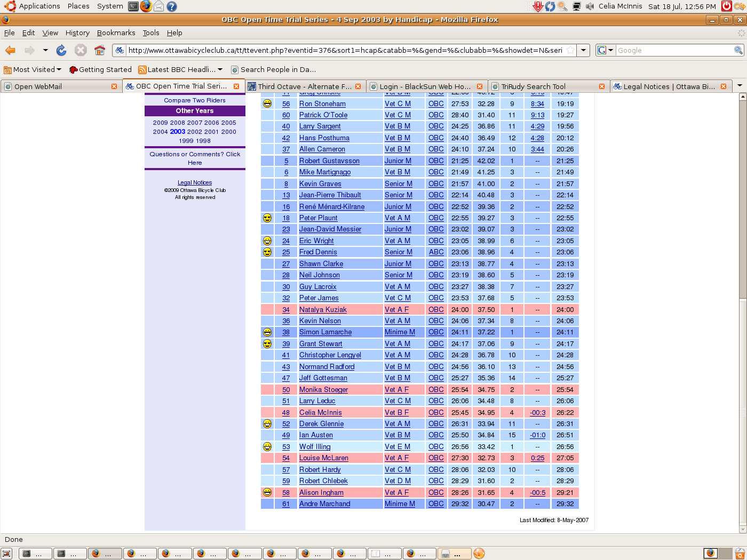Image resolution: width=747 pixels, height=560 pixels.
Task: Click the Google search input field
Action: pos(674,50)
